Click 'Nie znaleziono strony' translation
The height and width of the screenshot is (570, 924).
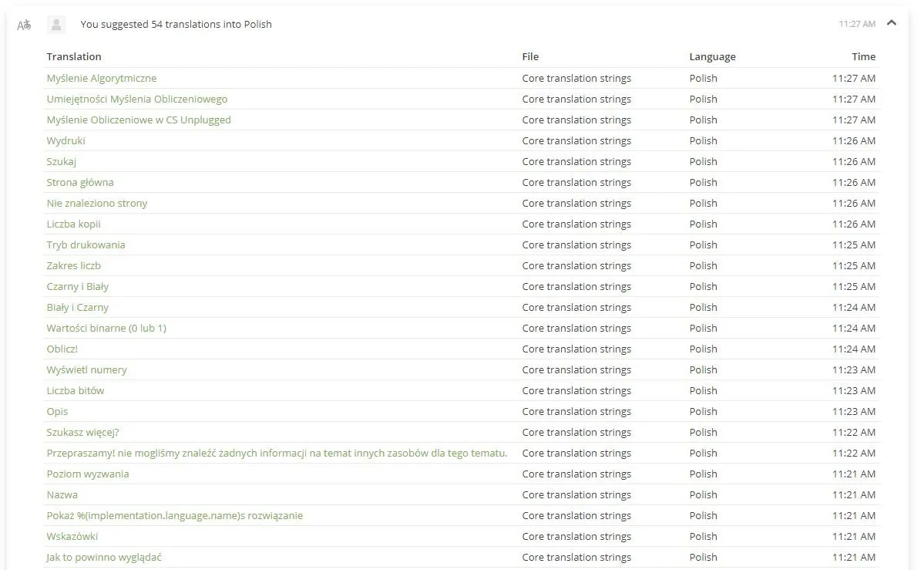point(96,203)
